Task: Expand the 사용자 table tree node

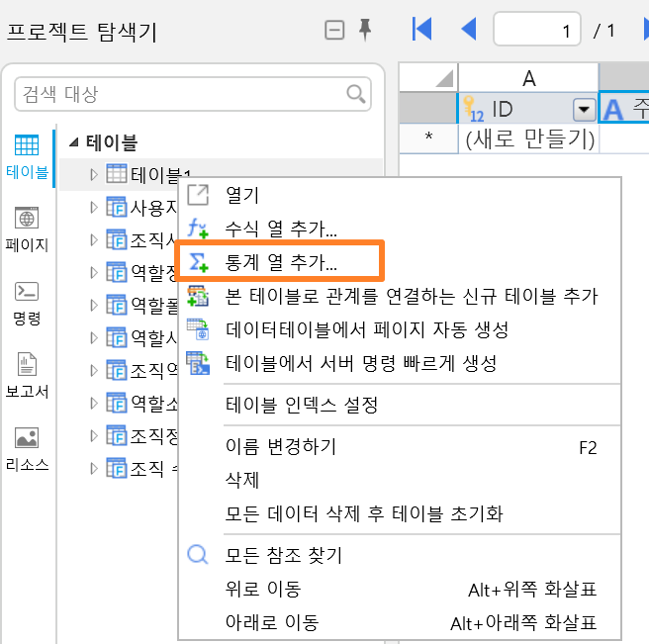Action: pos(94,207)
